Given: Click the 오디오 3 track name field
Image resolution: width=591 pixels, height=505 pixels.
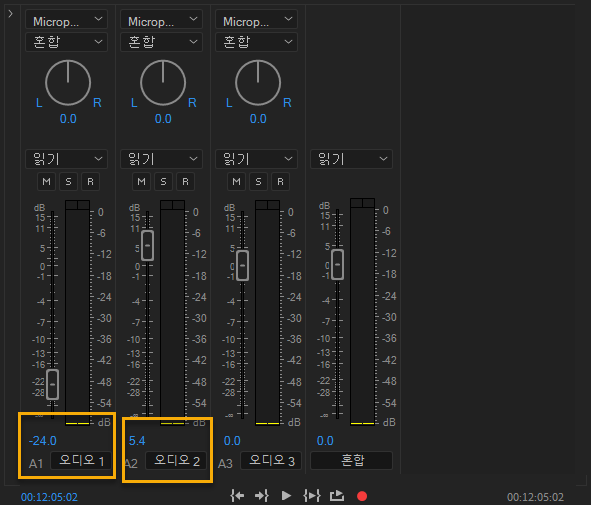Looking at the screenshot, I should click(271, 461).
